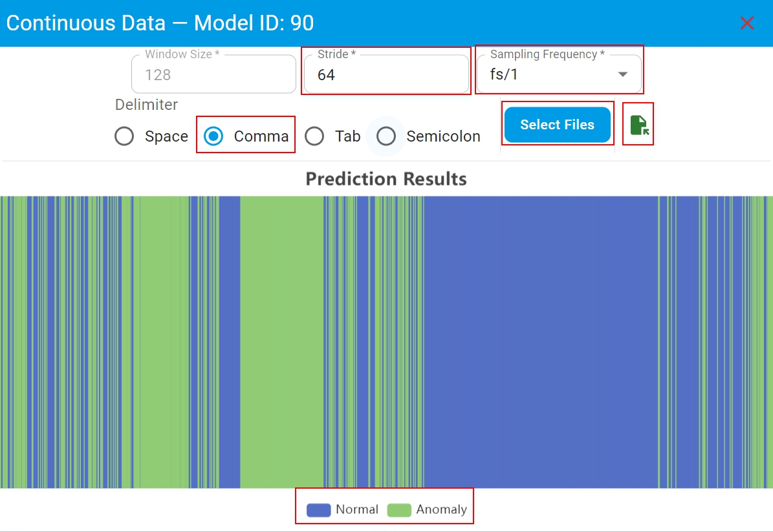This screenshot has width=773, height=532.
Task: Switch delimiter to Semicolon
Action: tap(386, 136)
